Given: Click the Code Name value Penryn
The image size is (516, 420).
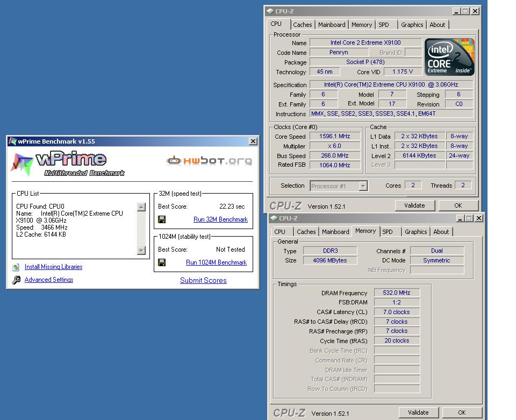Looking at the screenshot, I should pyautogui.click(x=339, y=52).
